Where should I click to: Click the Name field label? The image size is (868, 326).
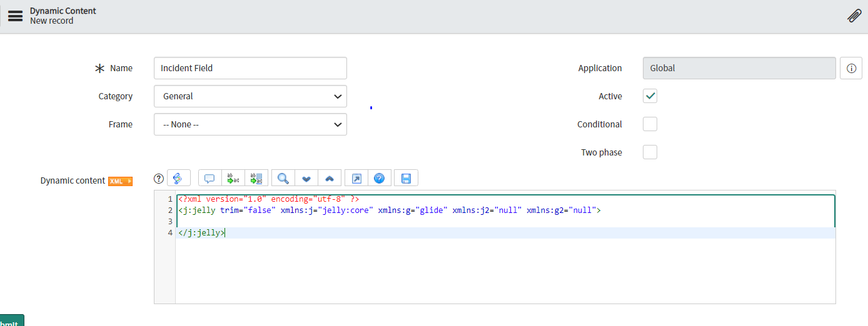pyautogui.click(x=121, y=68)
